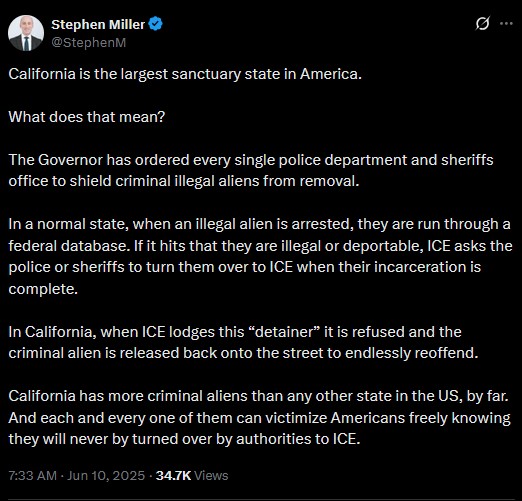Click the line starting 'California has more criminal aliens'
Screen dimensions: 522x501
(258, 396)
